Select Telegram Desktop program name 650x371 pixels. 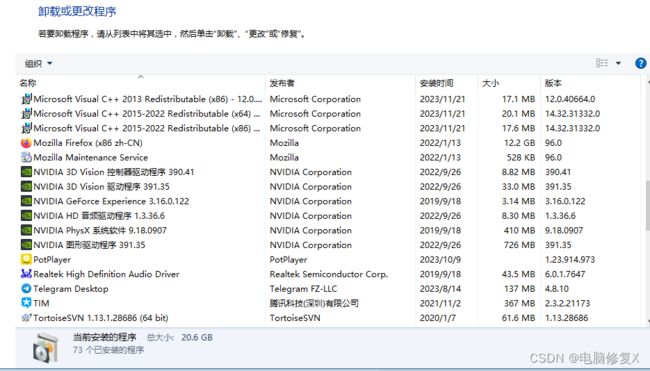coord(70,289)
